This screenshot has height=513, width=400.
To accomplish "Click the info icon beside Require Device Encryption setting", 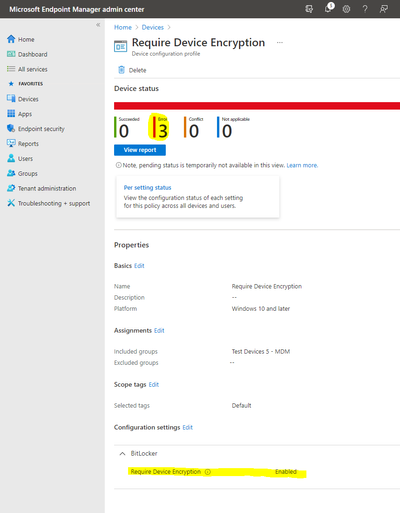I will [x=208, y=472].
